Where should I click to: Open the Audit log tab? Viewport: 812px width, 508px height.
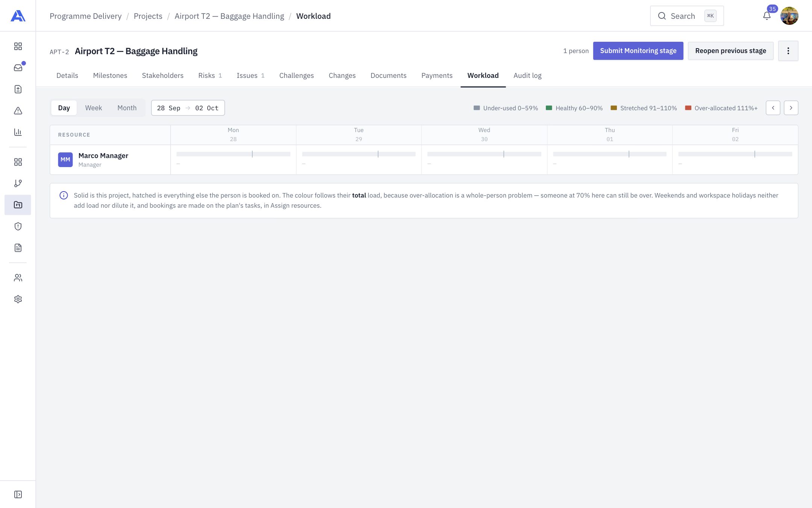click(x=527, y=76)
